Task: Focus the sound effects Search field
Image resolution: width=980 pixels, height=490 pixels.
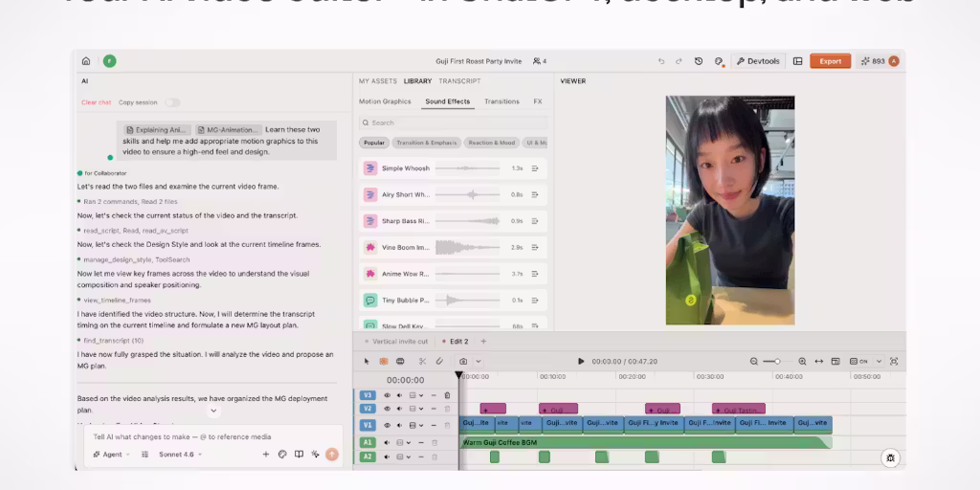Action: [x=453, y=123]
